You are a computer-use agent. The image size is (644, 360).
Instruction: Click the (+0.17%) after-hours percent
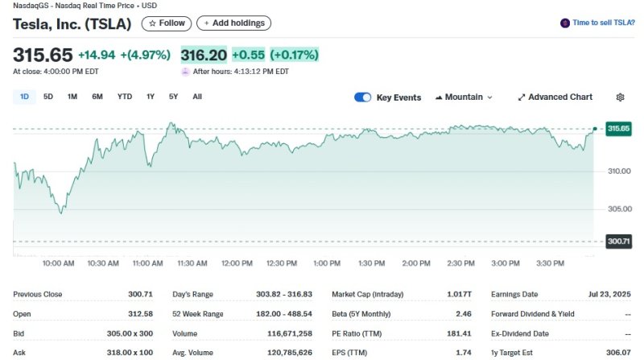294,55
